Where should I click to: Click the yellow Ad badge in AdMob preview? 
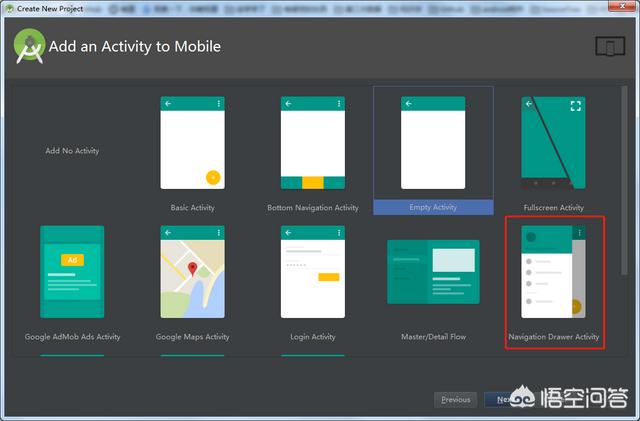coord(71,260)
